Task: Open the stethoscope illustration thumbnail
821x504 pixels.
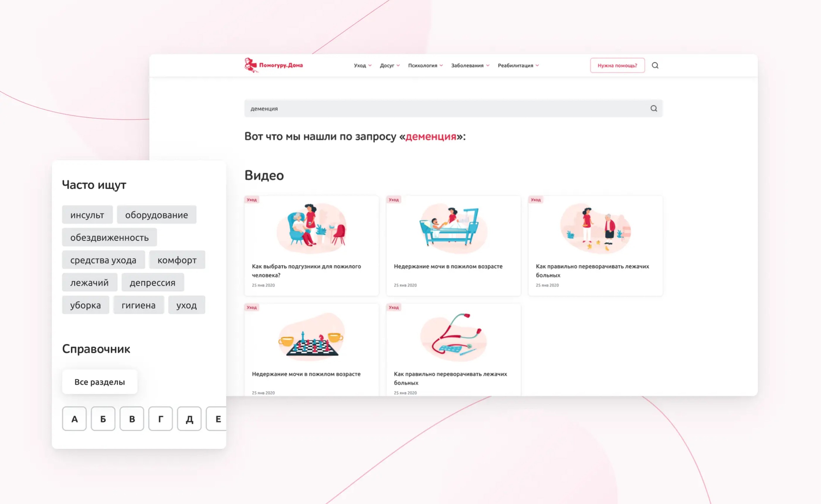Action: (x=453, y=337)
